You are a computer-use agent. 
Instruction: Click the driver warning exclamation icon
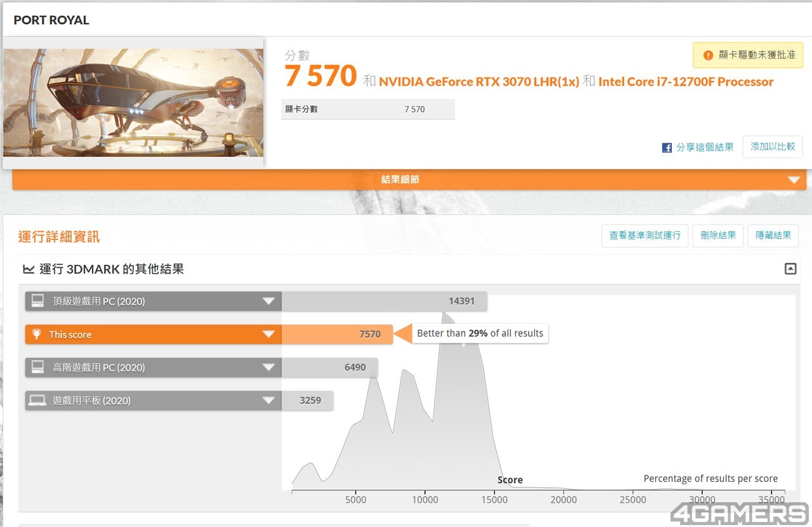click(x=708, y=56)
